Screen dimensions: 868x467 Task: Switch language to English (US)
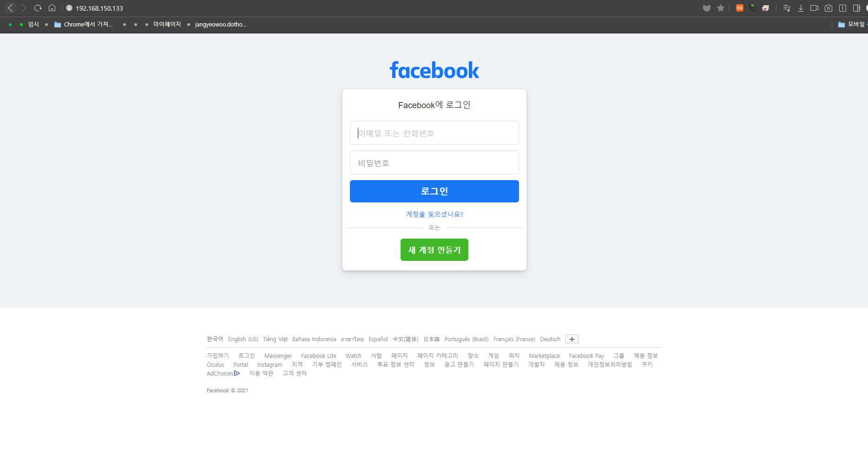pyautogui.click(x=243, y=339)
